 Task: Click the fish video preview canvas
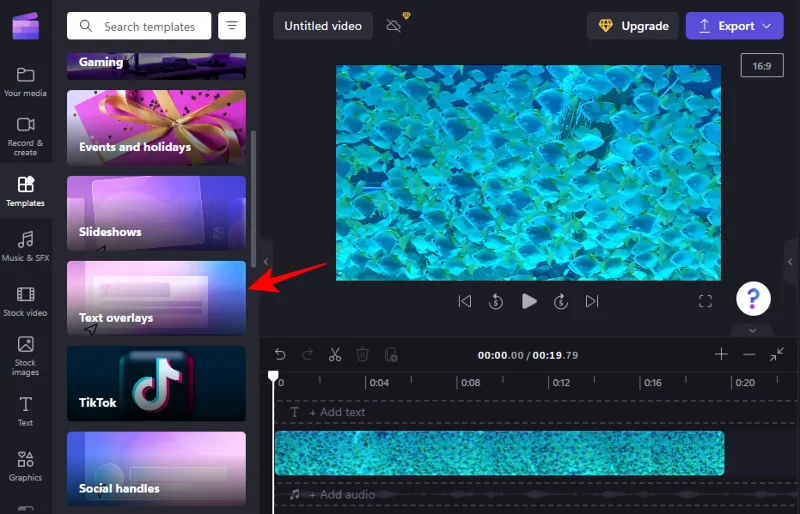528,173
